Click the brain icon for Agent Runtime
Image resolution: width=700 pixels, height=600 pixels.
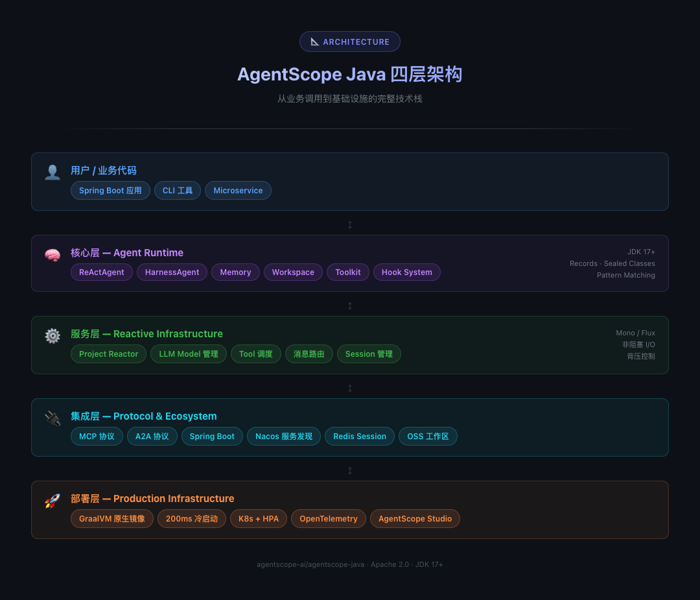(x=52, y=255)
